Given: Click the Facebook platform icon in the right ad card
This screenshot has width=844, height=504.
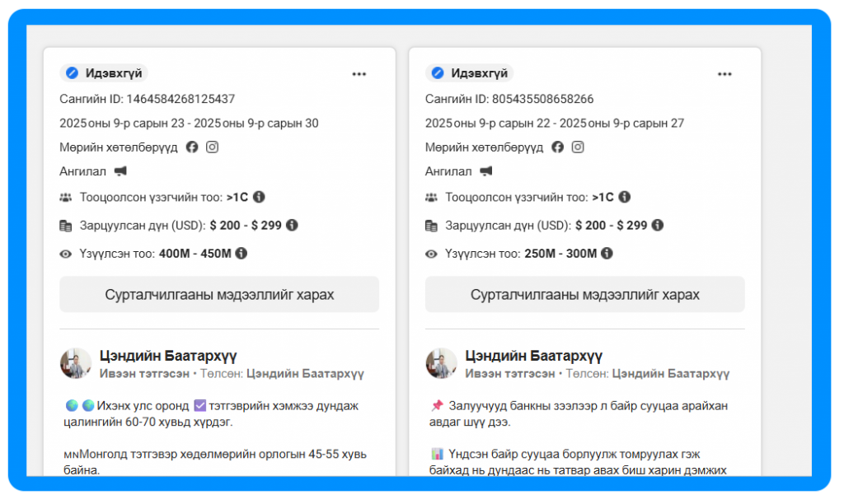Looking at the screenshot, I should pyautogui.click(x=558, y=147).
